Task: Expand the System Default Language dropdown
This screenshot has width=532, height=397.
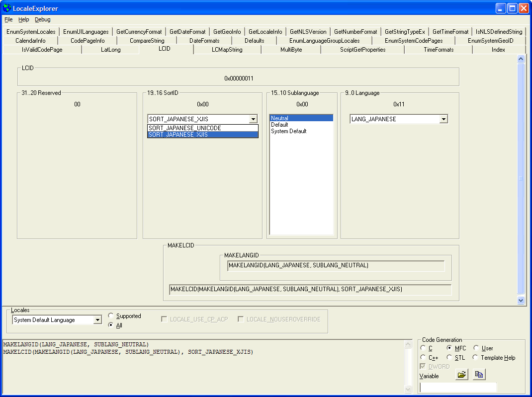Action: pos(97,320)
